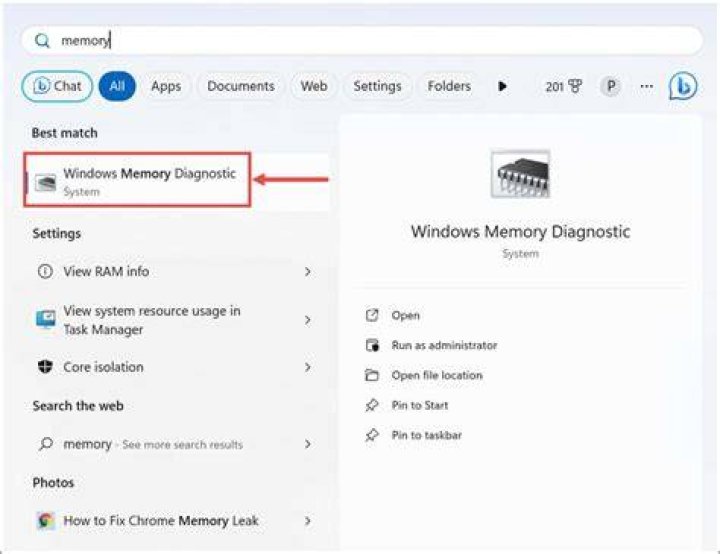720x554 pixels.
Task: Open the P profile account avatar
Action: point(611,86)
